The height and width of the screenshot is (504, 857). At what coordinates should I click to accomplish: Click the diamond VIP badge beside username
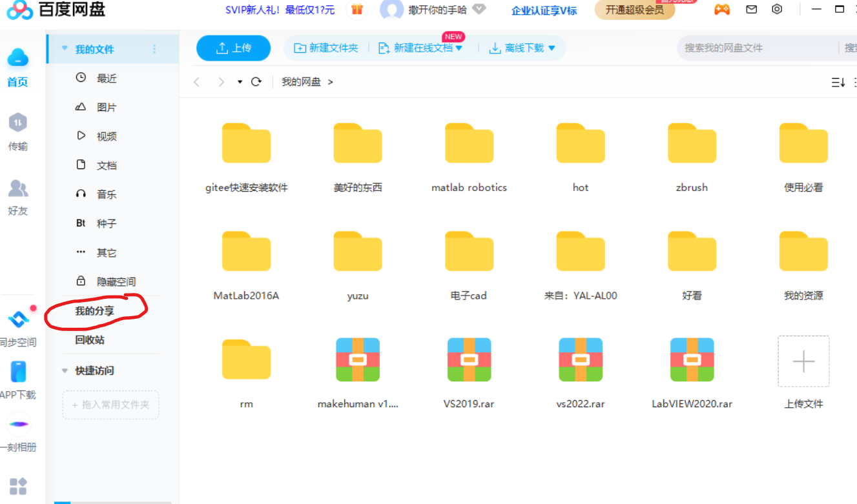pyautogui.click(x=479, y=9)
